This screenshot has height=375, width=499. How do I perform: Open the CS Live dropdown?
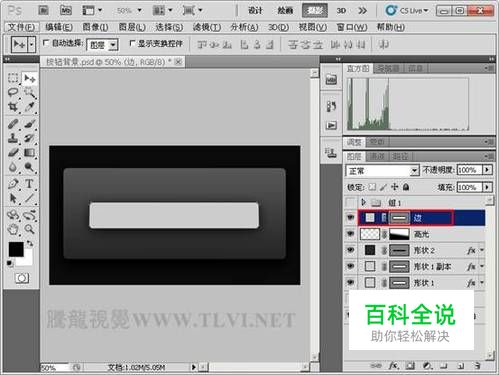pyautogui.click(x=407, y=11)
